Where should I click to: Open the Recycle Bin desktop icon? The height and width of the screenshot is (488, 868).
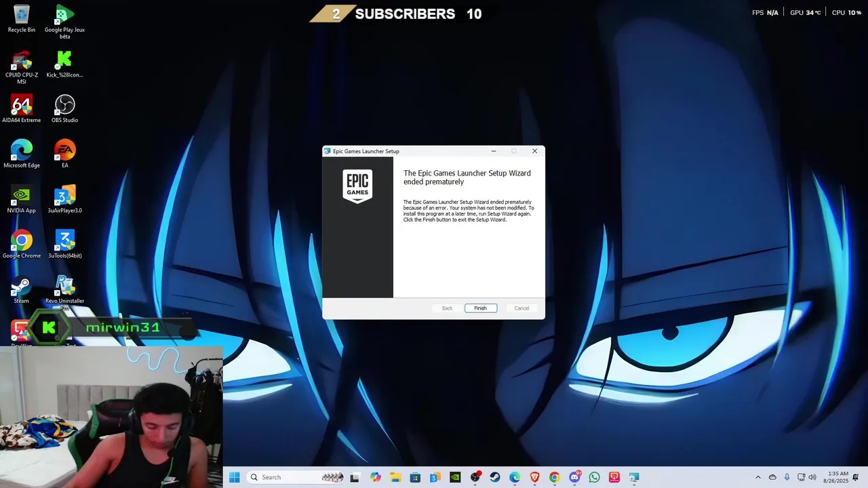point(22,19)
